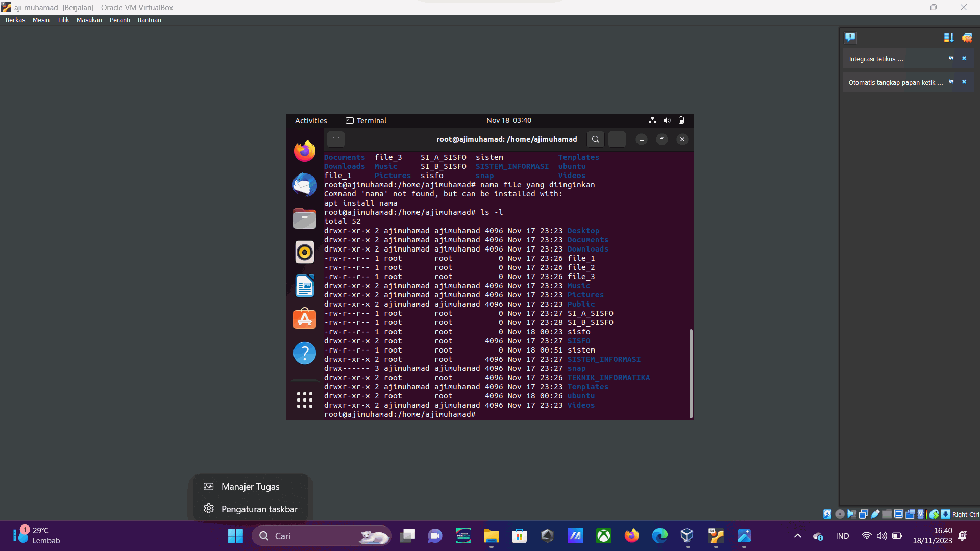Launch Thunderbird mail from the dock
This screenshot has width=980, height=551.
click(x=305, y=184)
